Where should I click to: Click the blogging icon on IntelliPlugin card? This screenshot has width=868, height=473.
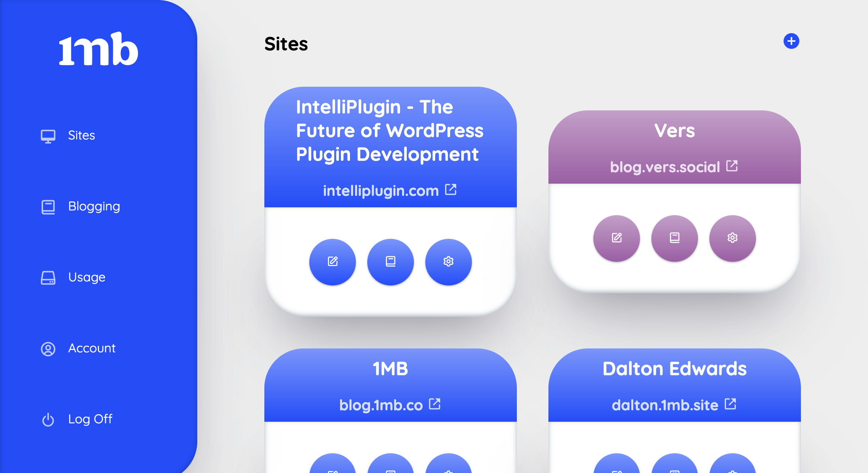point(391,262)
